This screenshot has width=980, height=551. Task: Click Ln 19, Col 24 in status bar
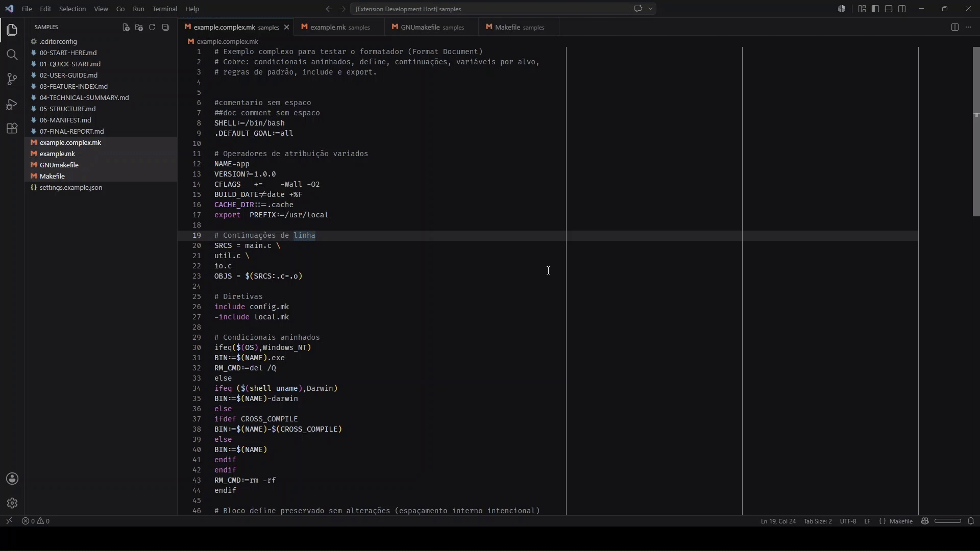(x=778, y=521)
